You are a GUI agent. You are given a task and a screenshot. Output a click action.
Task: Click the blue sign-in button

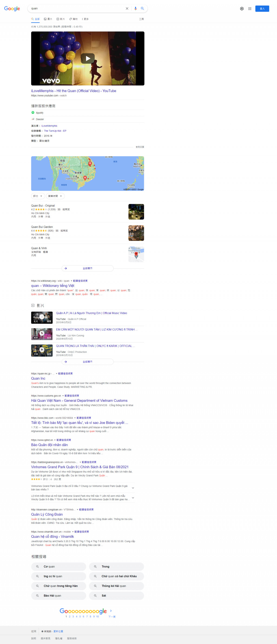tap(262, 9)
